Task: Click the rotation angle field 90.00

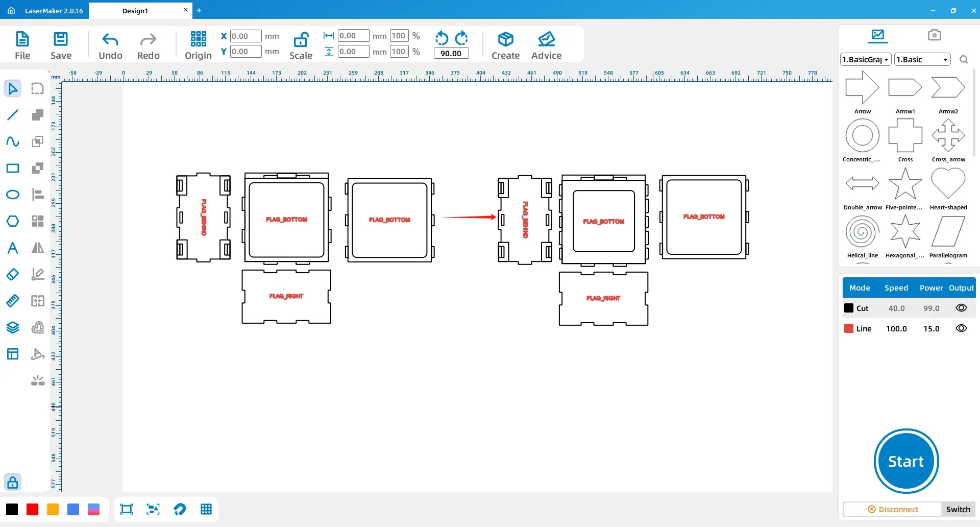Action: [x=451, y=53]
